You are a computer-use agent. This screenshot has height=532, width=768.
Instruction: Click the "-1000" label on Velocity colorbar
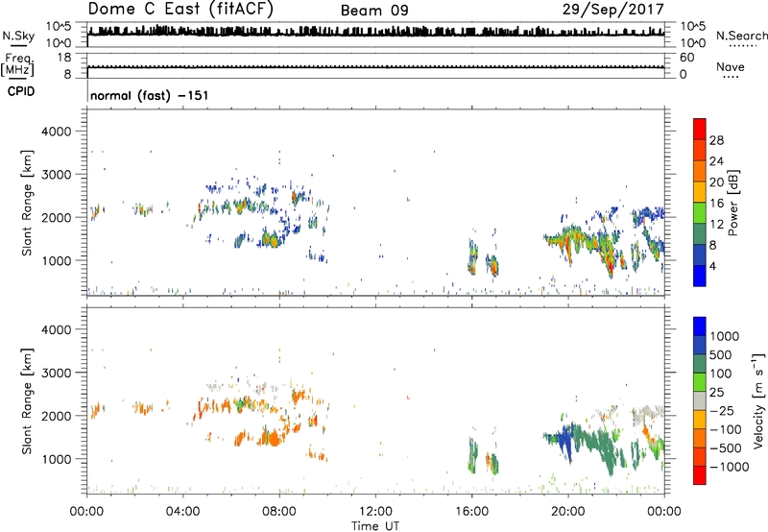click(x=729, y=467)
